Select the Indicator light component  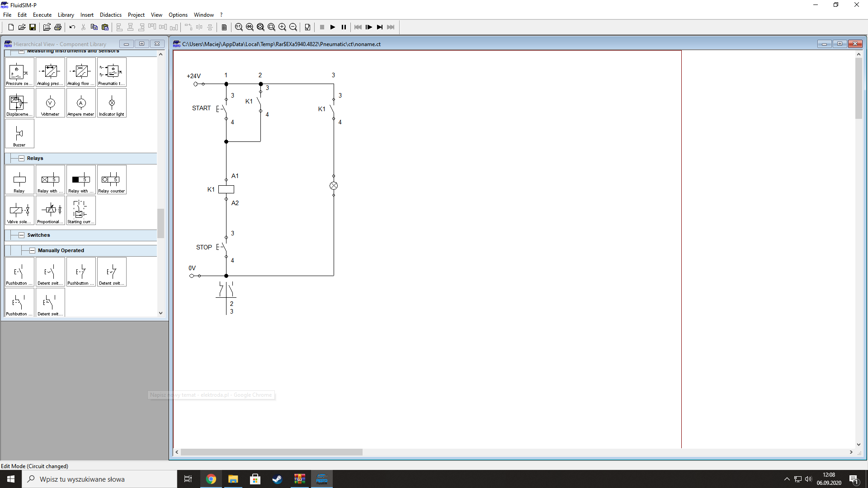(x=112, y=103)
